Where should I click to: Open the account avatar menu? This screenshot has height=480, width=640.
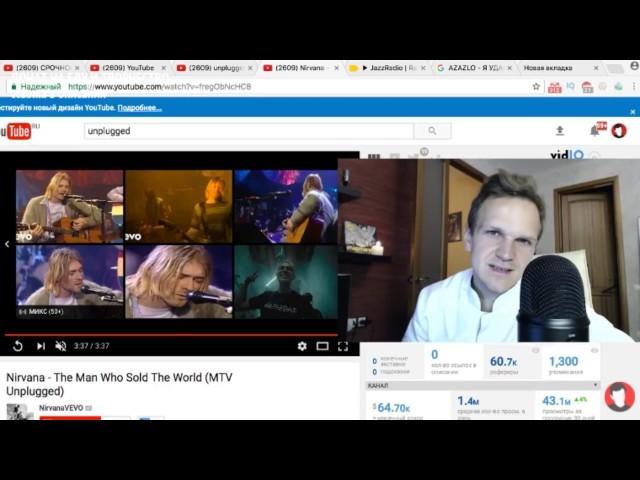[619, 131]
